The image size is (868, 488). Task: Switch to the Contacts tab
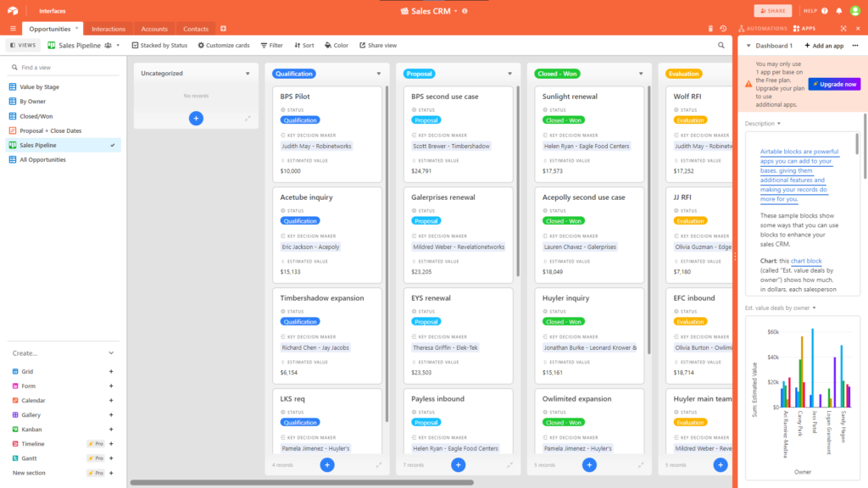[196, 29]
